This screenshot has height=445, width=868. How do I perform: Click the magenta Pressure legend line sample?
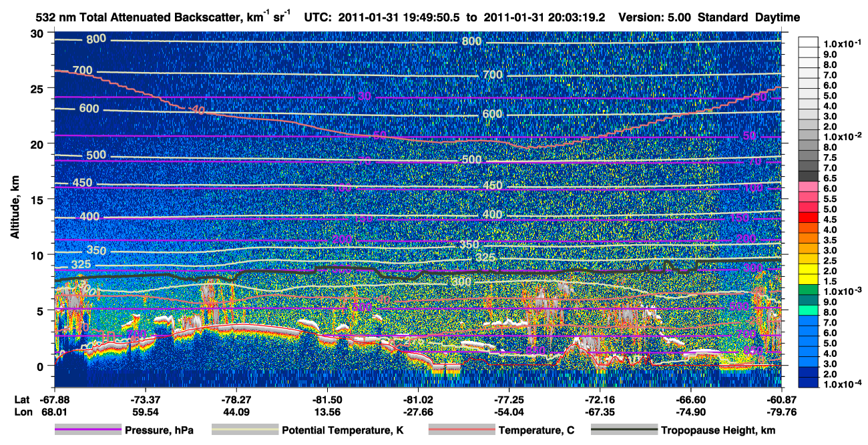click(x=87, y=430)
